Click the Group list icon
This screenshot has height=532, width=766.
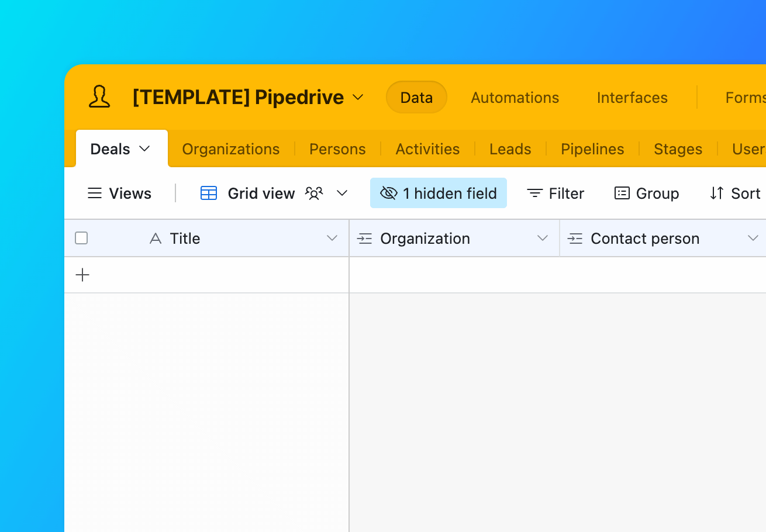pyautogui.click(x=622, y=194)
